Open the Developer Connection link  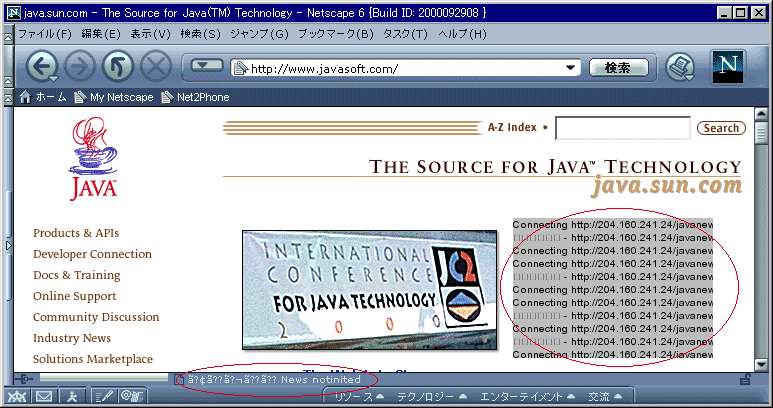point(92,254)
